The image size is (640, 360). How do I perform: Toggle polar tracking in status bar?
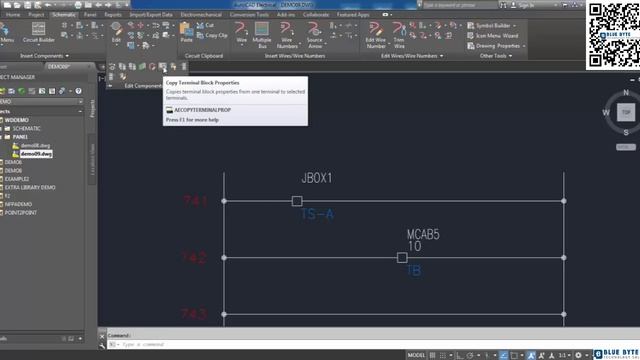470,355
